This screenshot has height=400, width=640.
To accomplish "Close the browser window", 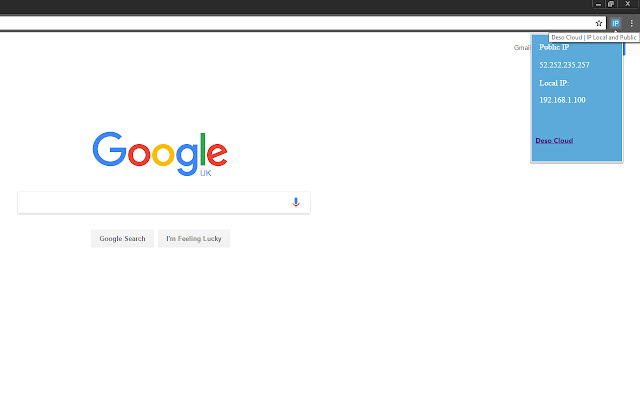I will 628,4.
